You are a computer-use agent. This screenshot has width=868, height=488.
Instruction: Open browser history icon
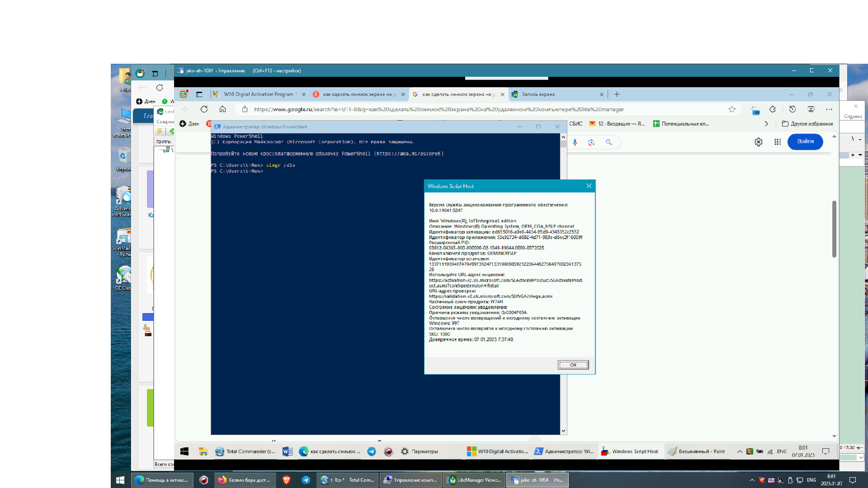click(793, 109)
